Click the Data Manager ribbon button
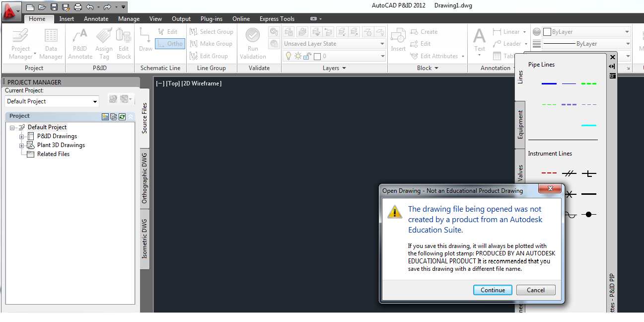 coord(51,44)
